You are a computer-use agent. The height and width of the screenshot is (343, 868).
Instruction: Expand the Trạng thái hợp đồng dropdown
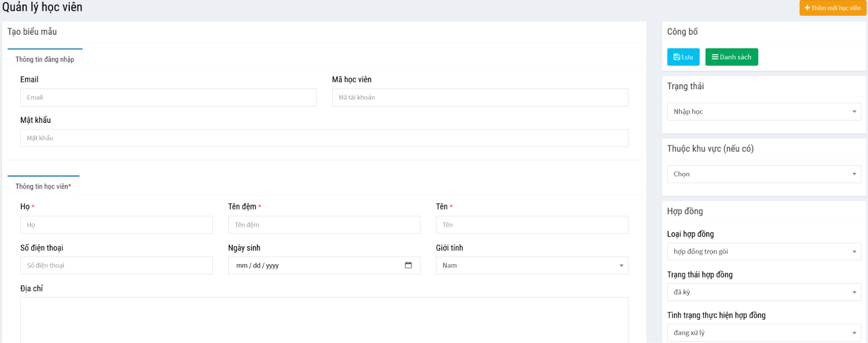click(x=763, y=292)
